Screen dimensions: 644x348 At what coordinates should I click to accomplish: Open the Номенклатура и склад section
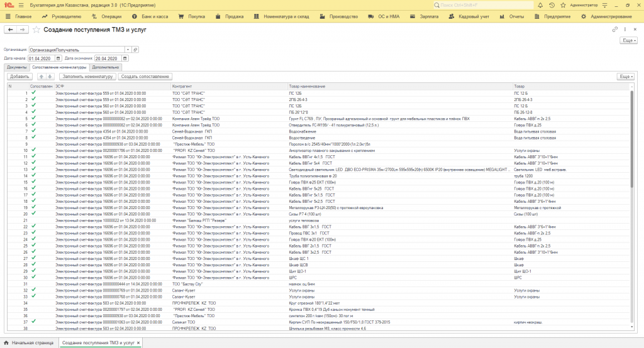[281, 16]
